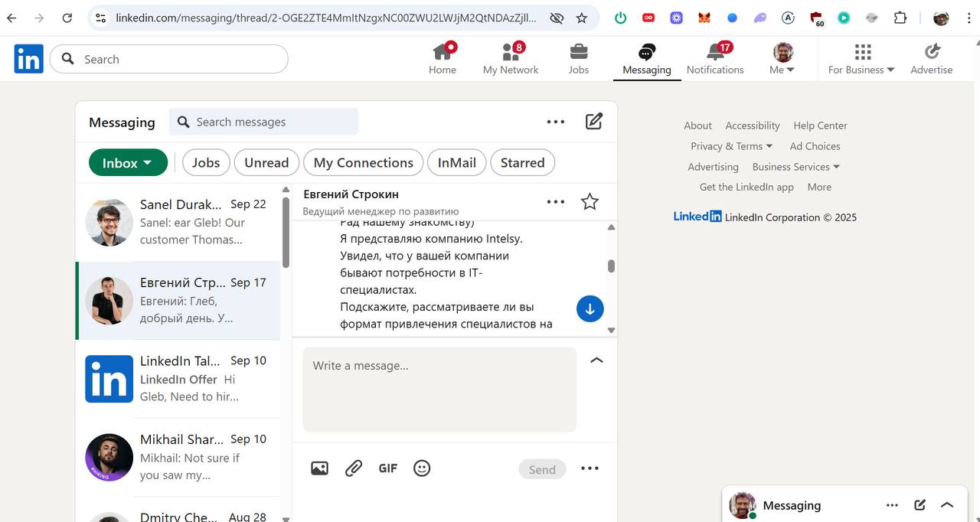The width and height of the screenshot is (980, 522).
Task: Expand the Business Services dropdown
Action: click(x=795, y=167)
